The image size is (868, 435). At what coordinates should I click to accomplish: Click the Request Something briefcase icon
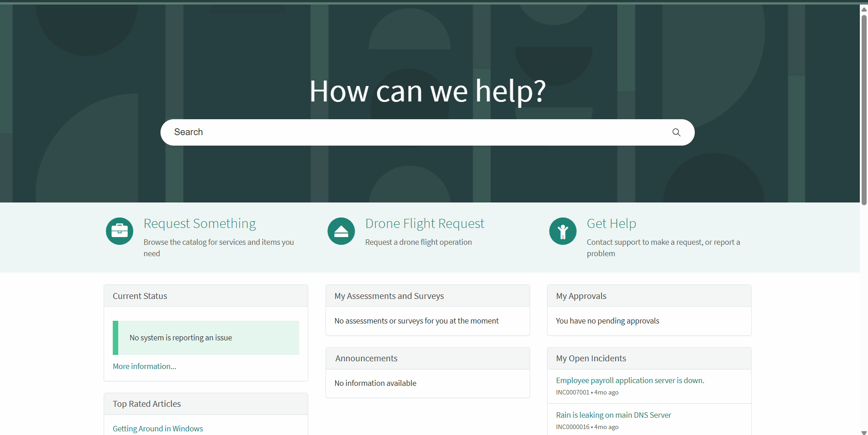pos(120,231)
